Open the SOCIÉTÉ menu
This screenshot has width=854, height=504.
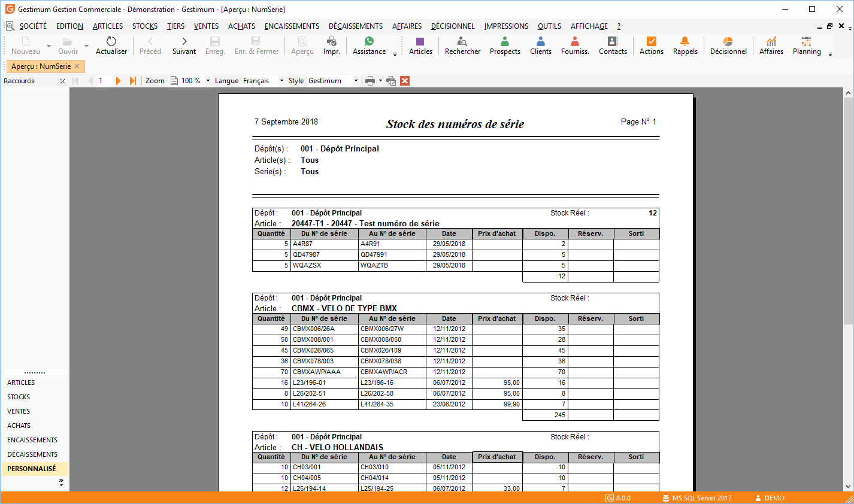click(33, 26)
